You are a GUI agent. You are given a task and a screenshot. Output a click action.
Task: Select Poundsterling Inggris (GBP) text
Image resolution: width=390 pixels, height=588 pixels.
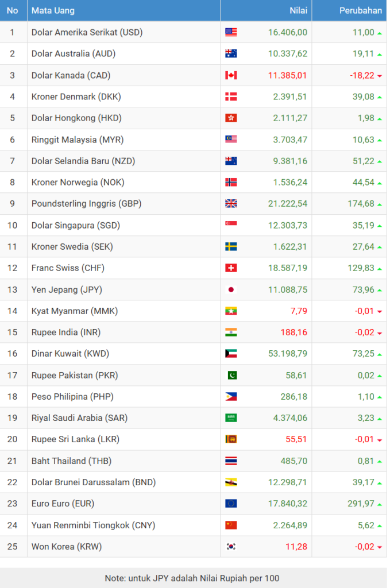click(87, 204)
